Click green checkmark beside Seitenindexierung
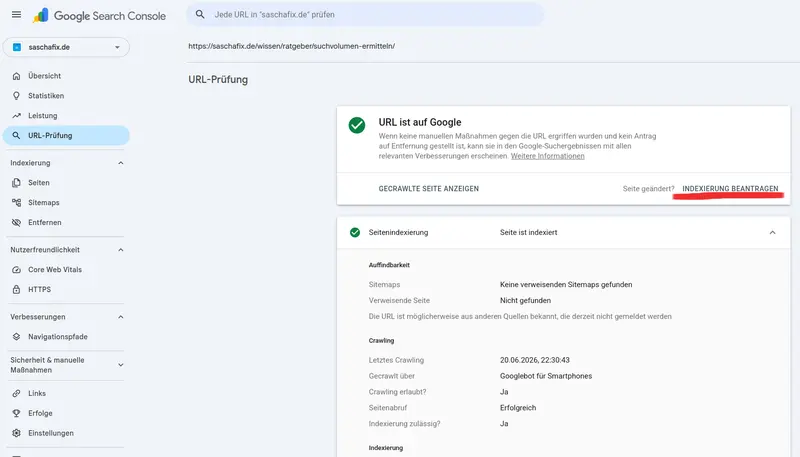Screen dimensions: 800x457 coord(355,233)
